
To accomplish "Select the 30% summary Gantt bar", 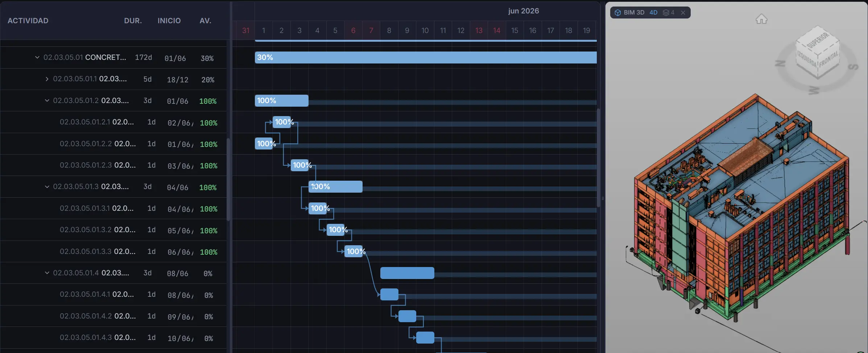I will tap(426, 57).
